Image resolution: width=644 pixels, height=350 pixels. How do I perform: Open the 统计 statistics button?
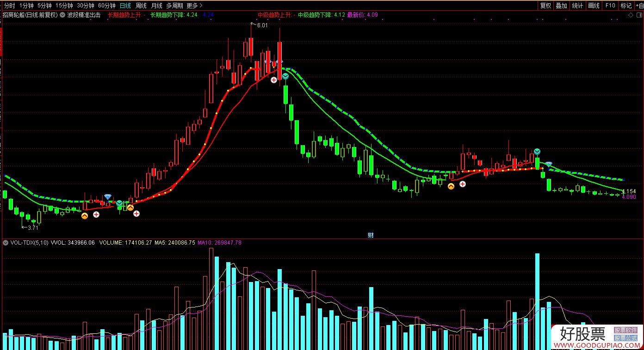(x=577, y=6)
